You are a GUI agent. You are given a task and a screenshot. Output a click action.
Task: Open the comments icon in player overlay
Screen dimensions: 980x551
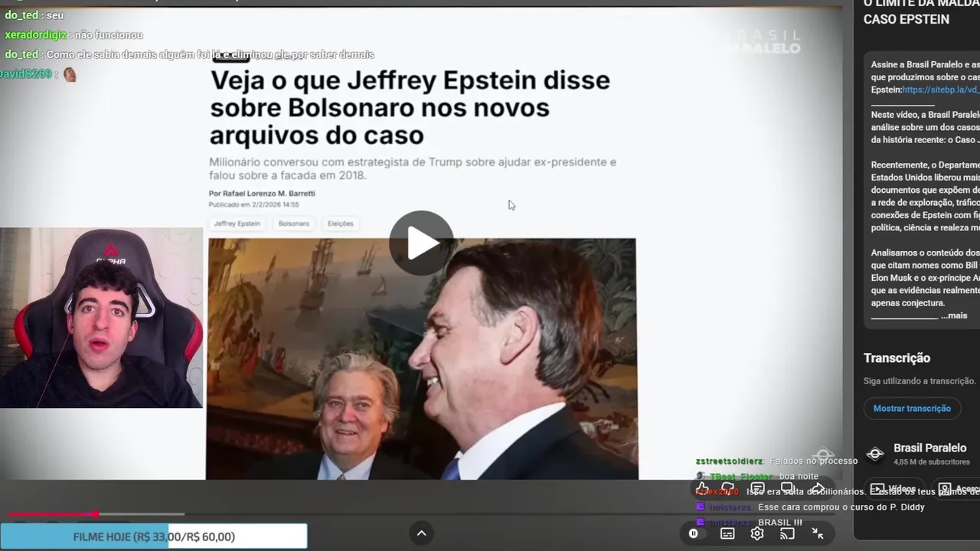(x=757, y=488)
